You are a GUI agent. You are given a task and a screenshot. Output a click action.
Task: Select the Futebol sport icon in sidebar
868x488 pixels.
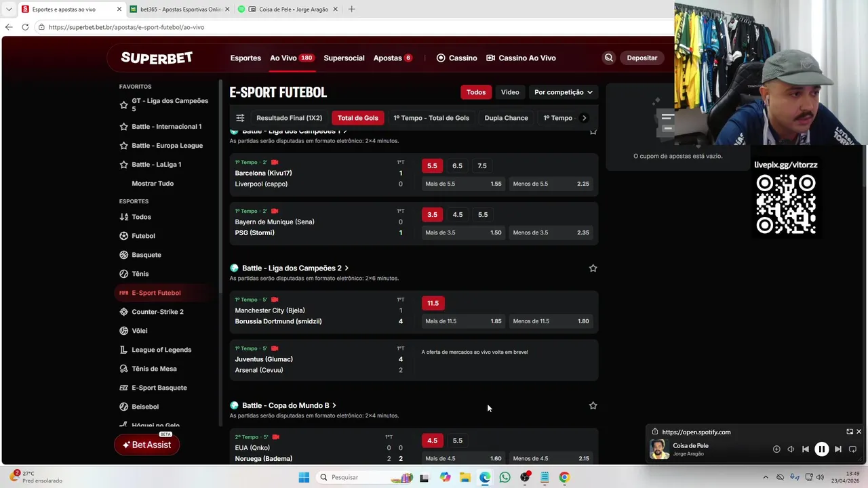coord(123,236)
